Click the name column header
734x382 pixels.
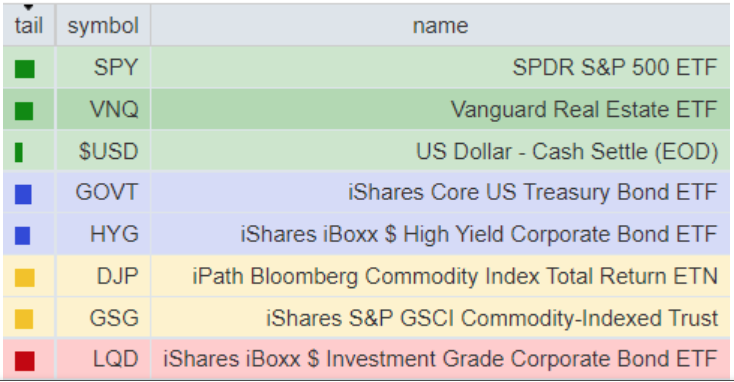(x=440, y=25)
